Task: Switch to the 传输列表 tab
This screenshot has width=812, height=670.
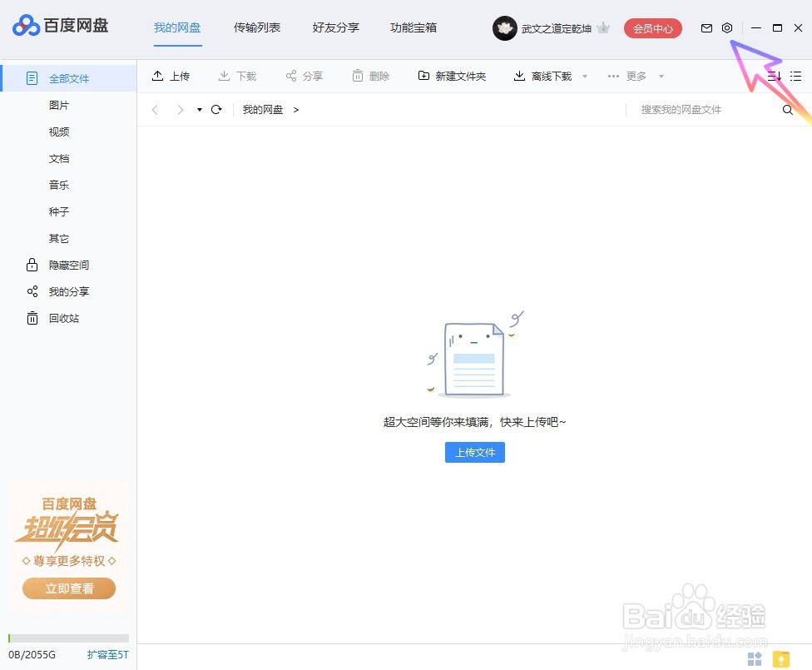Action: (x=257, y=27)
